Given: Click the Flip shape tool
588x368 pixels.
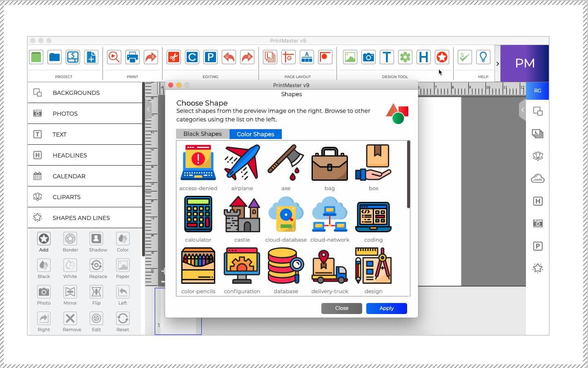Looking at the screenshot, I should [x=96, y=295].
